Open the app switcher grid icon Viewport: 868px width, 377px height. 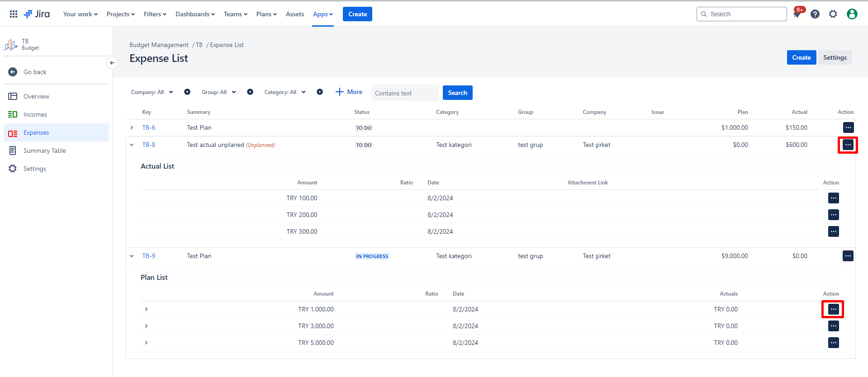14,14
